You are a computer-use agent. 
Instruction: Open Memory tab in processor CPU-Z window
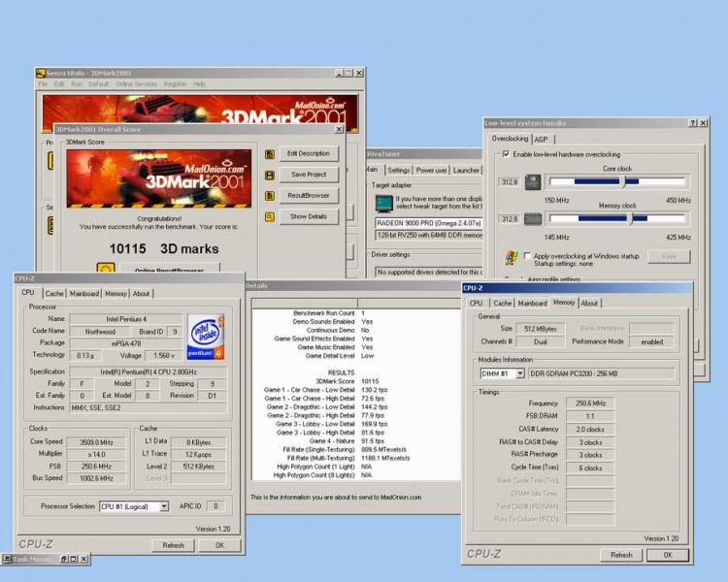click(116, 294)
